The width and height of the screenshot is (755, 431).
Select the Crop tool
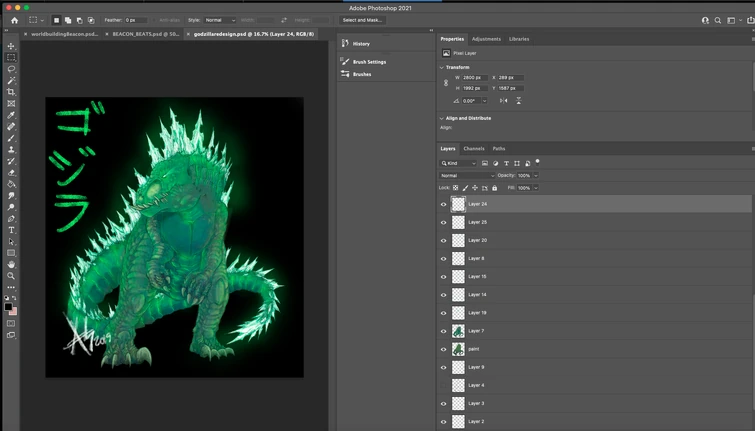tap(12, 92)
